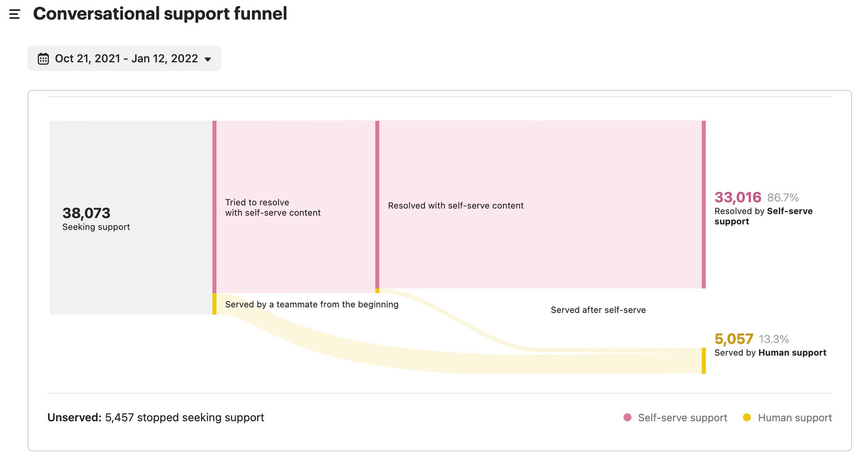Viewport: 868px width, 461px height.
Task: Toggle the Human support legend label
Action: coord(795,418)
